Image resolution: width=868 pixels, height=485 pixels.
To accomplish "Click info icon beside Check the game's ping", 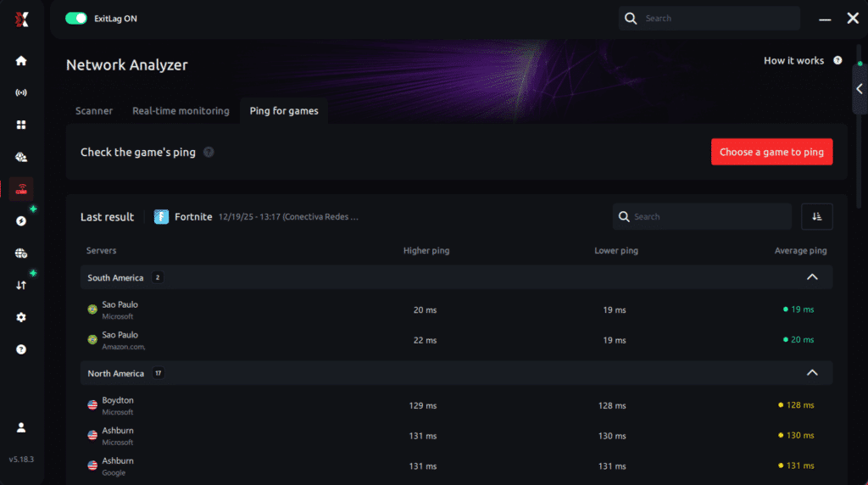I will pyautogui.click(x=209, y=153).
